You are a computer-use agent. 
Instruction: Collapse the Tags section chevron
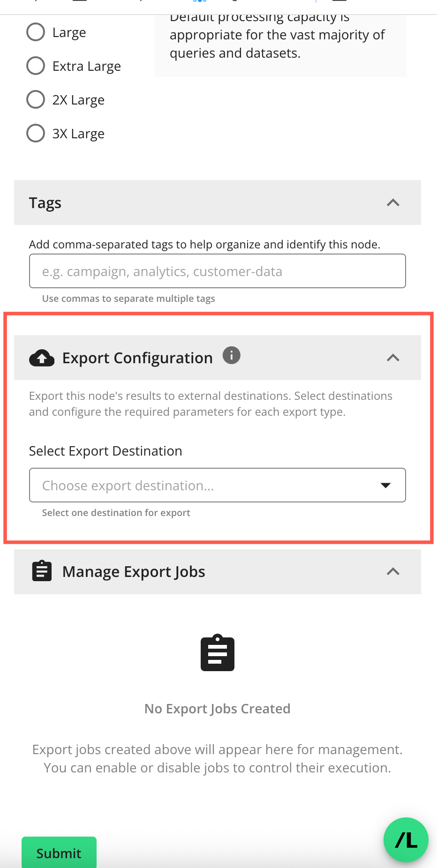tap(393, 202)
